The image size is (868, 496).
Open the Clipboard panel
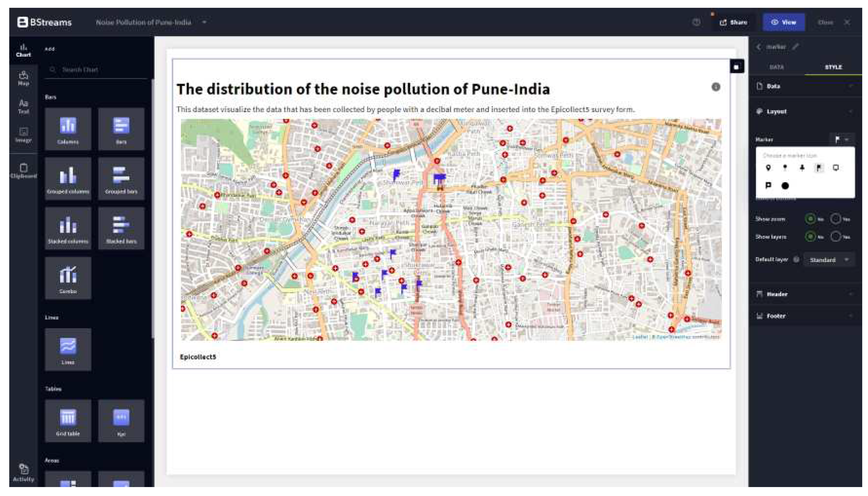click(x=23, y=170)
